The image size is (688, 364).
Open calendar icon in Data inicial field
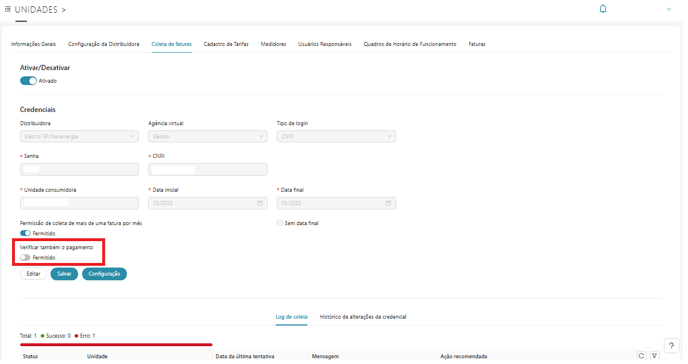coord(260,203)
